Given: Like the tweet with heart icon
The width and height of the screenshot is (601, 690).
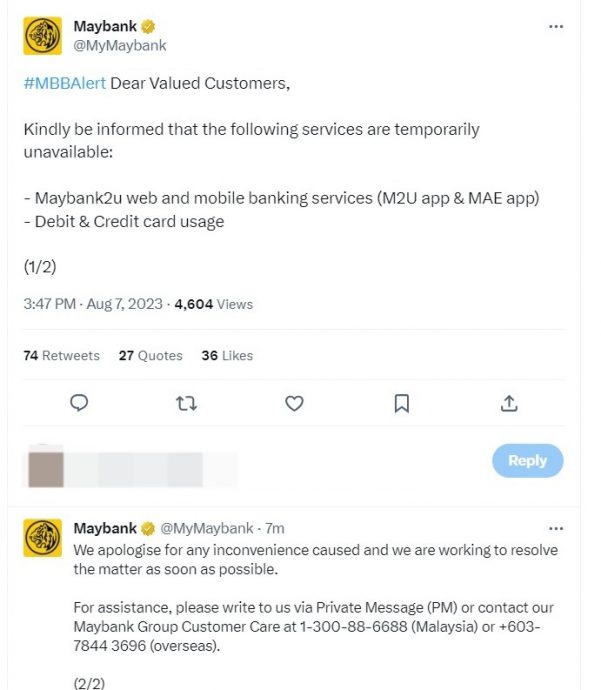Looking at the screenshot, I should pos(294,403).
